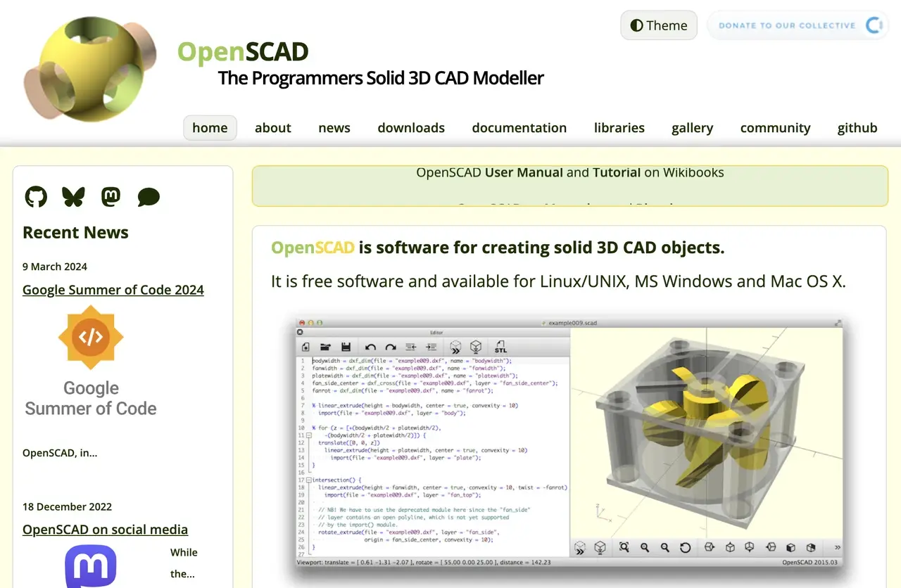The height and width of the screenshot is (588, 901).
Task: Open the GitHub icon in the sidebar
Action: tap(36, 197)
